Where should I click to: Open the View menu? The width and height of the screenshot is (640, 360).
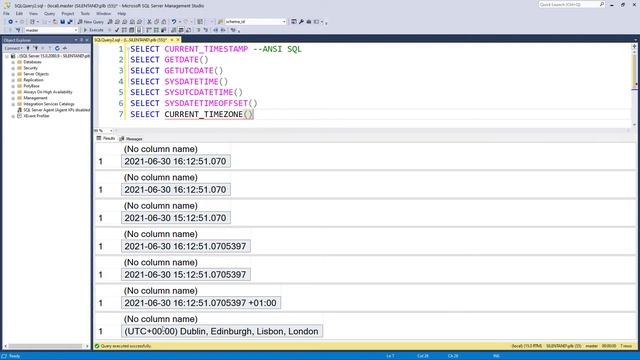[x=33, y=13]
